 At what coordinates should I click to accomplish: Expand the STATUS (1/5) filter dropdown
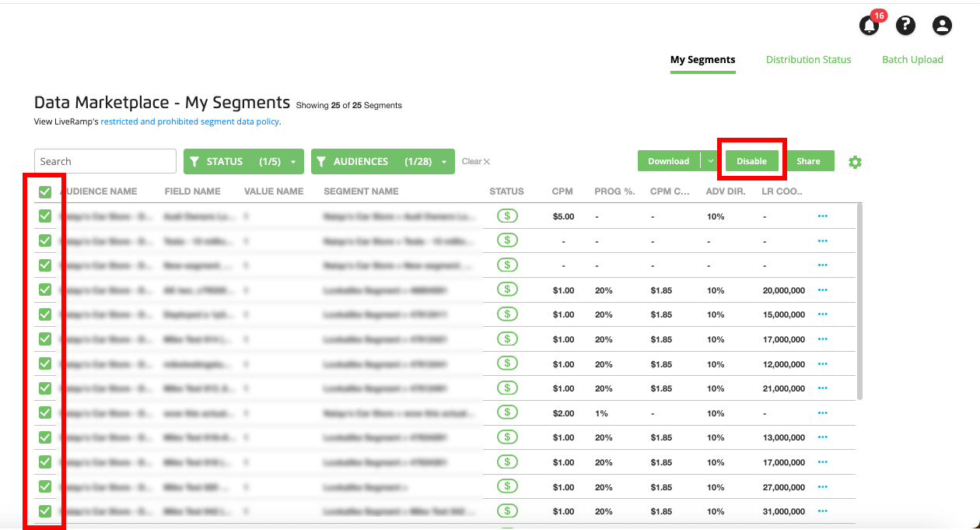243,161
